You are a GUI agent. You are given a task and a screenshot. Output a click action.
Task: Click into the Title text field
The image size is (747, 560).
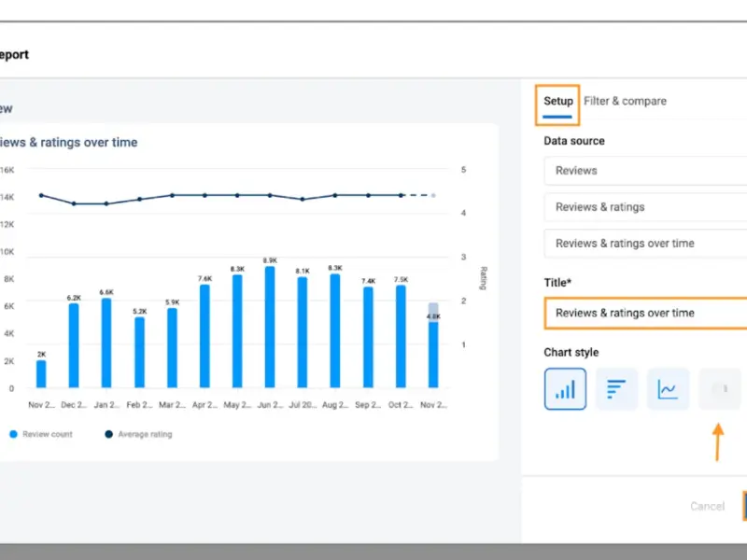[644, 313]
